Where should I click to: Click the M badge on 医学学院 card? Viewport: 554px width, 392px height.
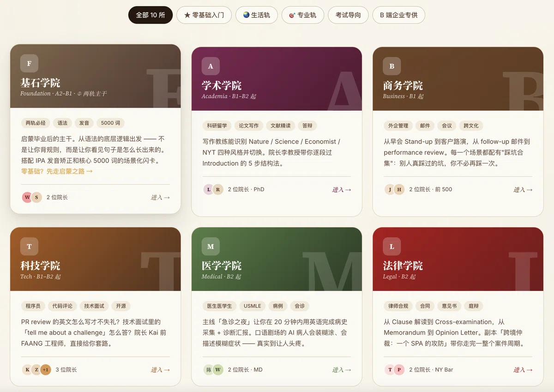coord(211,247)
